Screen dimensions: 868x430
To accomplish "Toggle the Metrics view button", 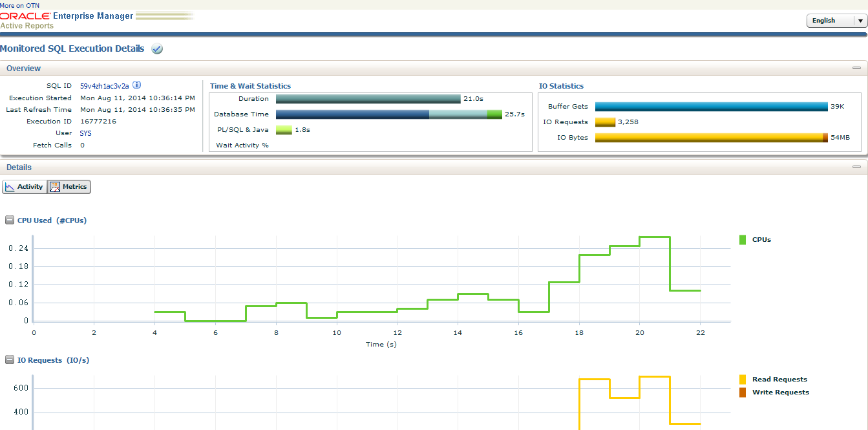I will pyautogui.click(x=69, y=186).
